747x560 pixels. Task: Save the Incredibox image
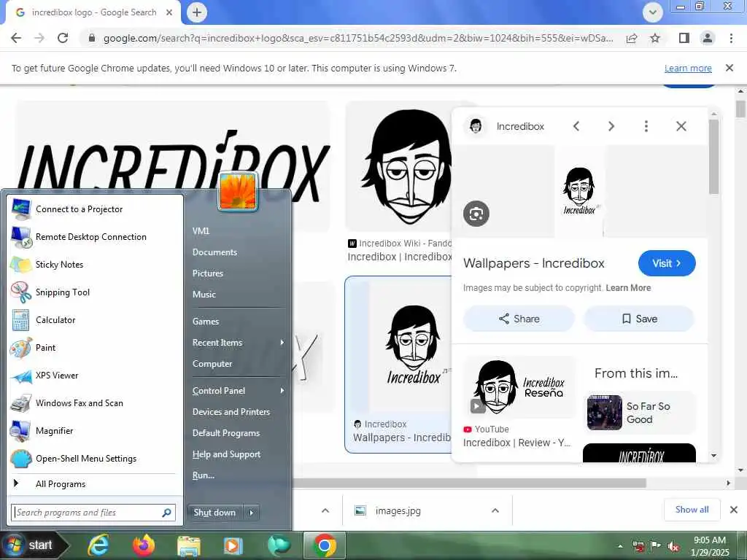(x=639, y=319)
